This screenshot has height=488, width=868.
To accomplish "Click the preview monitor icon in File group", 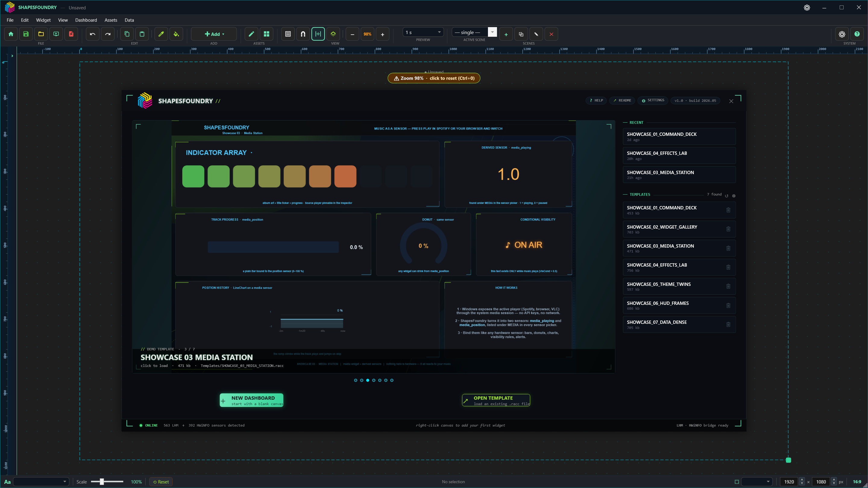I will 56,34.
